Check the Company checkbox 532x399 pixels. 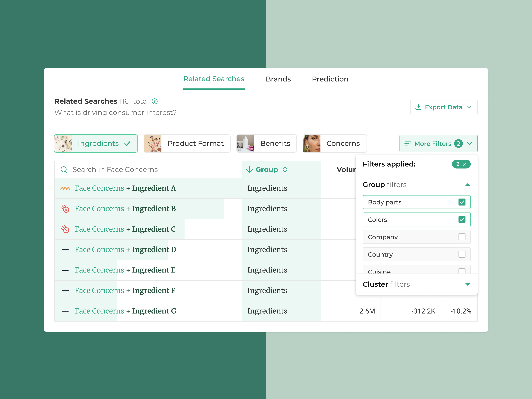tap(462, 237)
